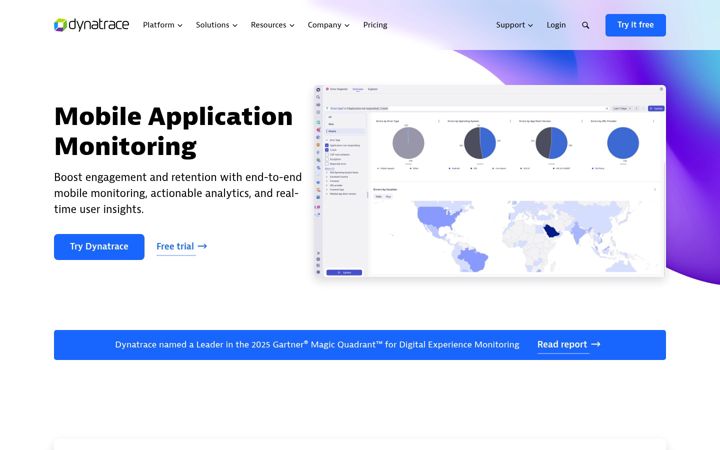Click the Gartner Magic Quadrant banner text
Viewport: 720px width, 450px height.
click(317, 344)
